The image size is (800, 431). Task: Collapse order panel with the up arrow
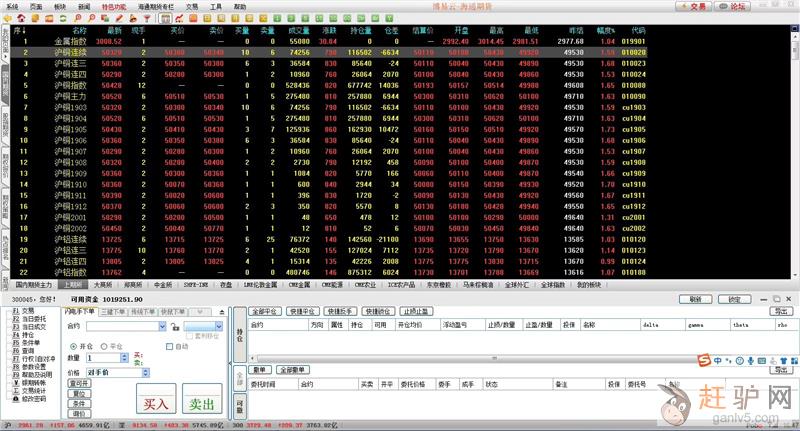[x=224, y=311]
